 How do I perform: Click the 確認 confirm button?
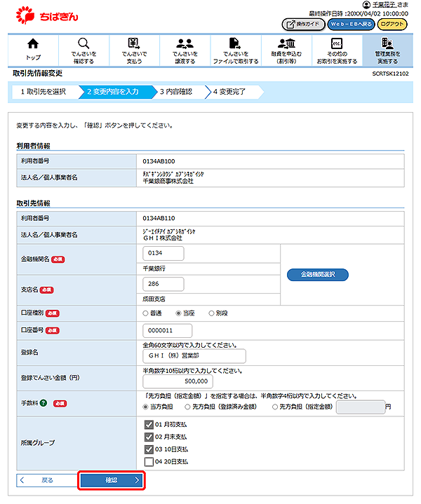(x=112, y=480)
